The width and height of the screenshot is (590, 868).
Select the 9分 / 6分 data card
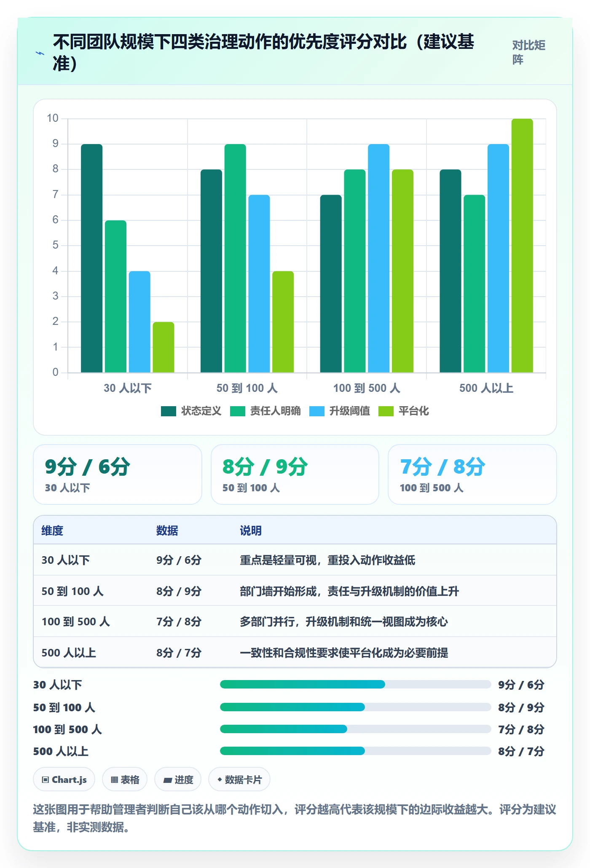click(118, 474)
